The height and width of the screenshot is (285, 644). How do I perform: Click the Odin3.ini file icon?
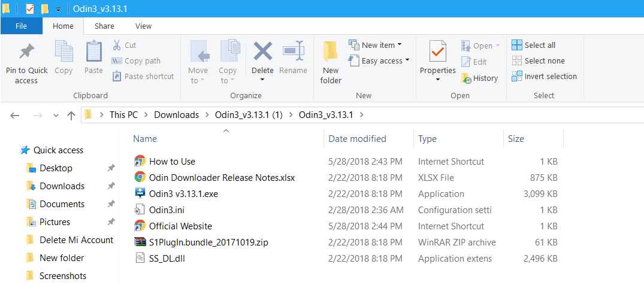click(140, 210)
